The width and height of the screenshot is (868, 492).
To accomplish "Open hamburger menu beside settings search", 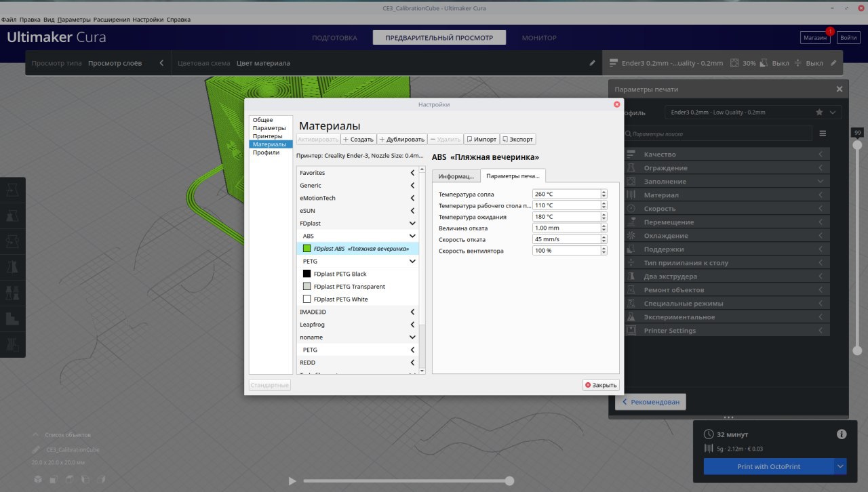I will [x=823, y=134].
